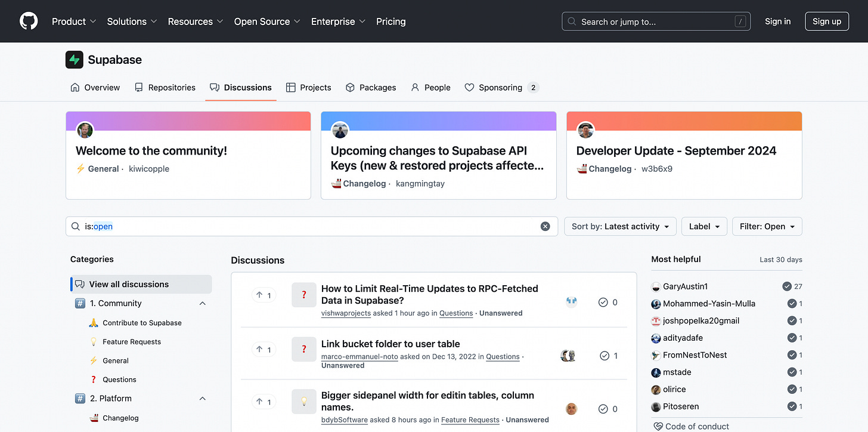The image size is (868, 432).
Task: Click participant avatar on Real-Time Updates row
Action: (x=572, y=302)
